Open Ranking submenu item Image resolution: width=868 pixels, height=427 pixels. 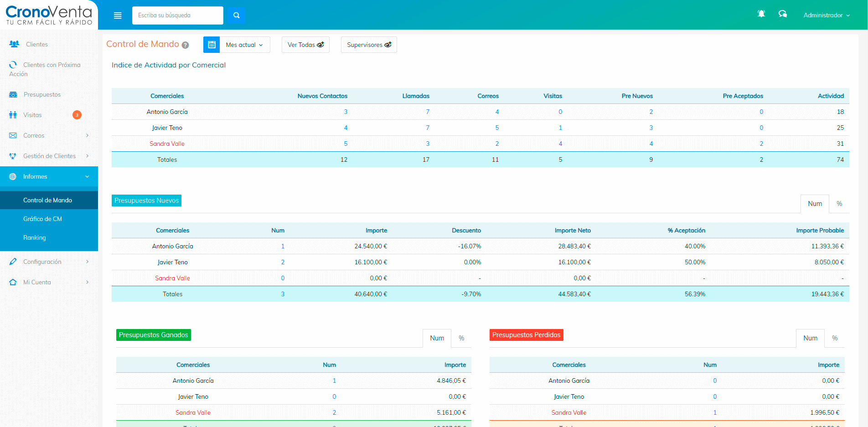(x=49, y=237)
